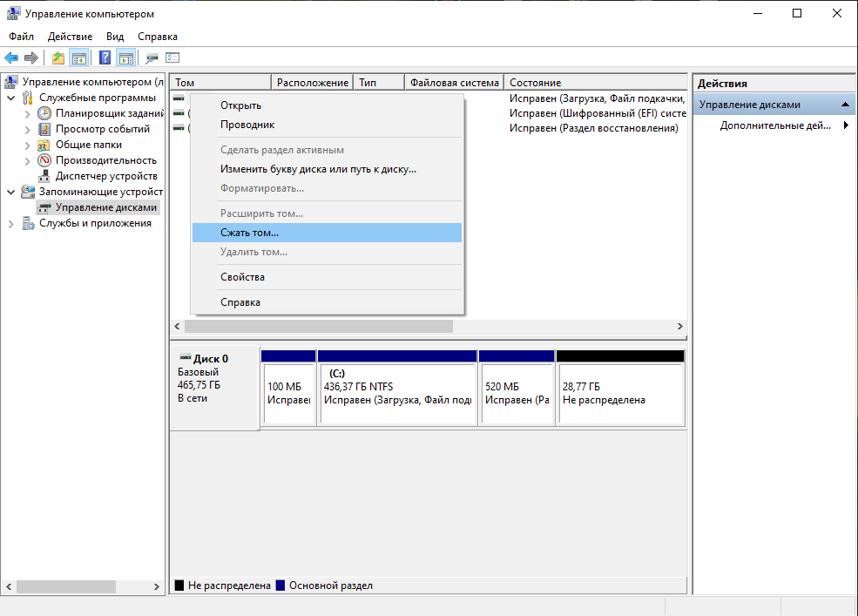This screenshot has height=616, width=858.
Task: Open the Дополнительные действия submenu arrow
Action: [x=846, y=125]
